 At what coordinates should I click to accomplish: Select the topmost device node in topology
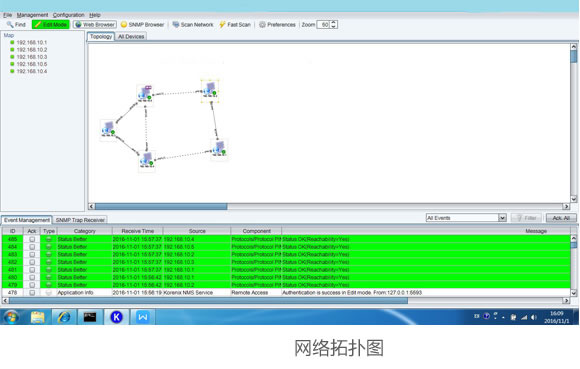(x=210, y=90)
